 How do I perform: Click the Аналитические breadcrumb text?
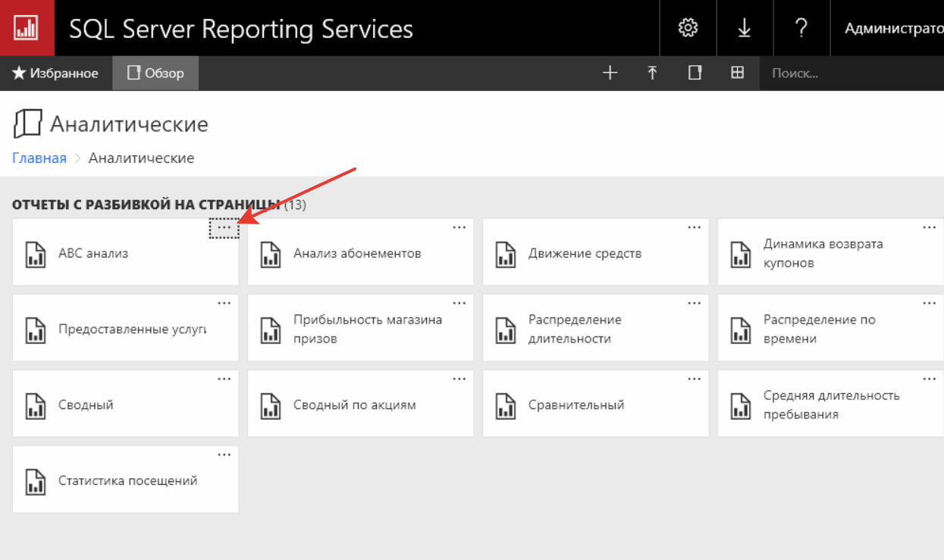coord(141,158)
